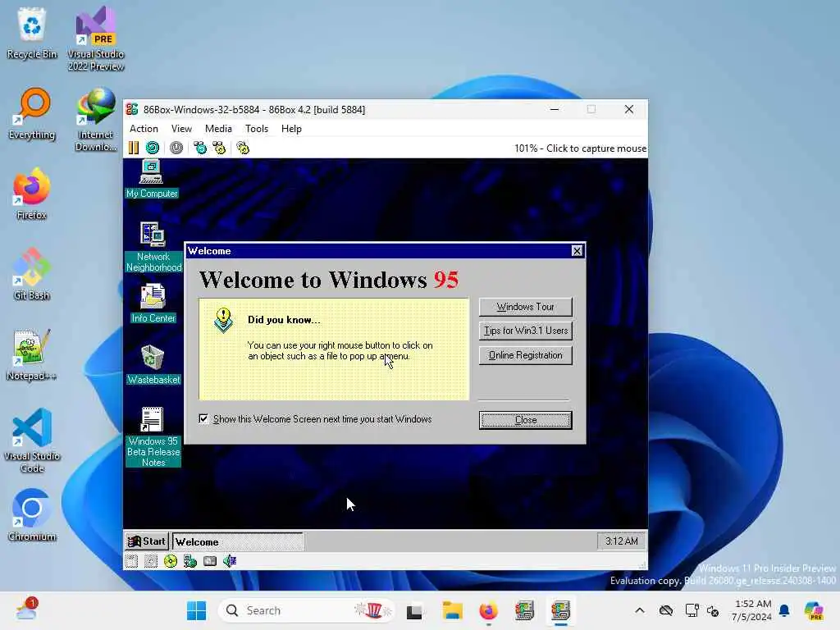840x630 pixels.
Task: Select Recycle Bin on host desktop
Action: tap(32, 33)
